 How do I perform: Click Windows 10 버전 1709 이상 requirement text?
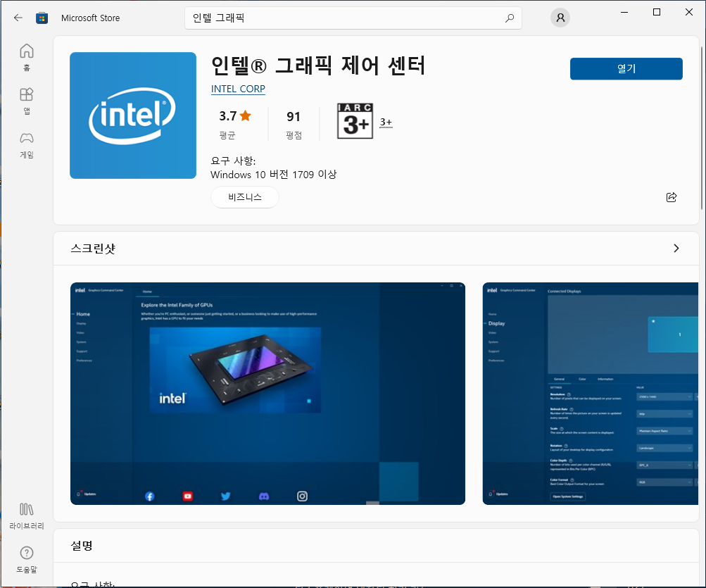click(273, 175)
